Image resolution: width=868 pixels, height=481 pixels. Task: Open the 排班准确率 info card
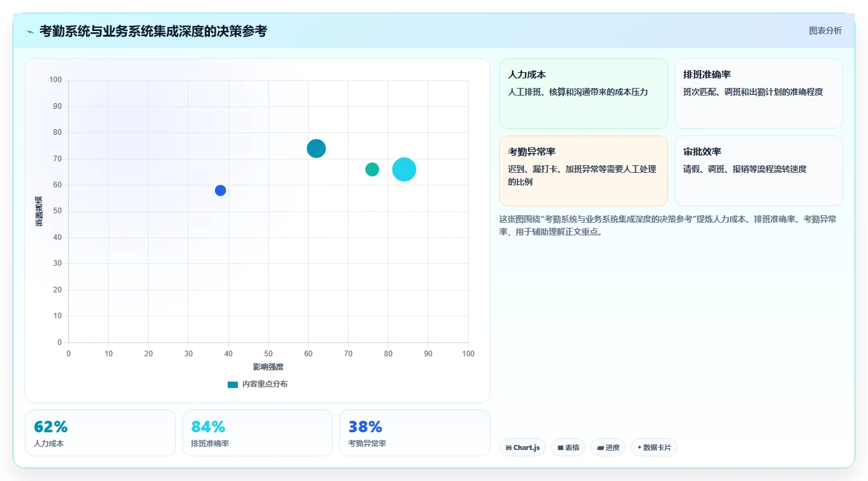coord(759,94)
